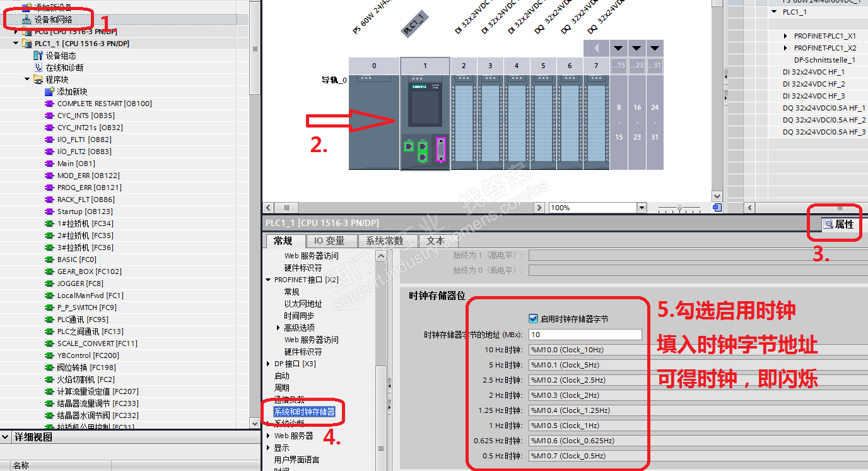Image resolution: width=868 pixels, height=471 pixels.
Task: Select 时间同步 in the properties tree
Action: (299, 316)
